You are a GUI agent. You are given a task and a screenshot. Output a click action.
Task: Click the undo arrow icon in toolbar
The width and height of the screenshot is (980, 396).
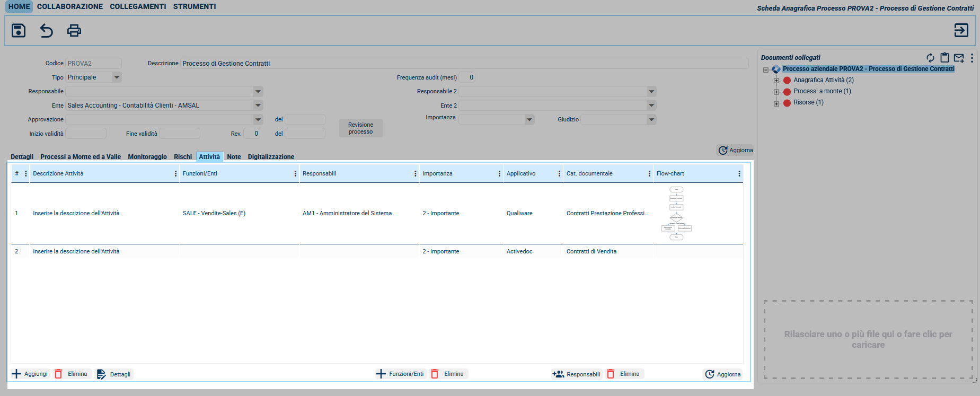tap(47, 31)
